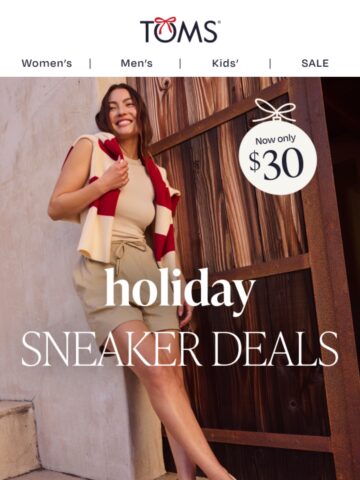Click the "$30" price text
This screenshot has height=480, width=360.
coord(277,164)
